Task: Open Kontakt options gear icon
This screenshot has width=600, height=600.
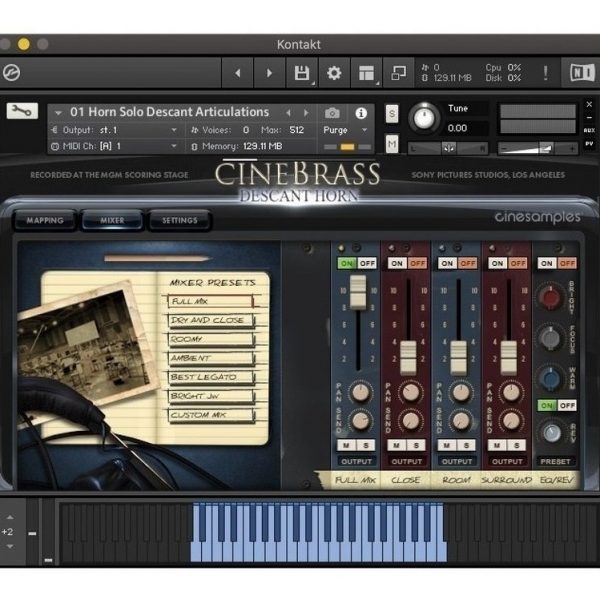Action: pos(334,73)
